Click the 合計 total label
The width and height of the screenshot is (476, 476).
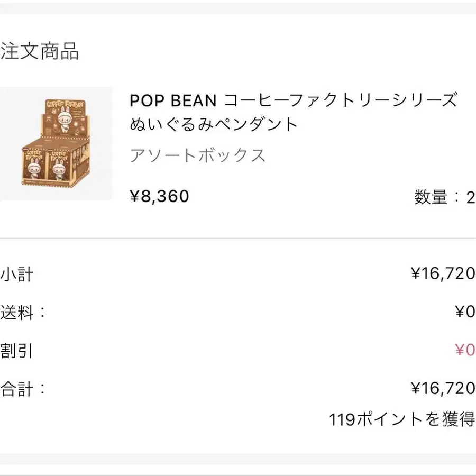tap(23, 389)
